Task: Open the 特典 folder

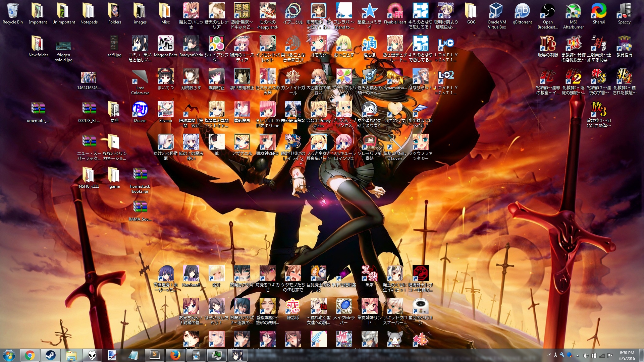Action: coord(115,112)
